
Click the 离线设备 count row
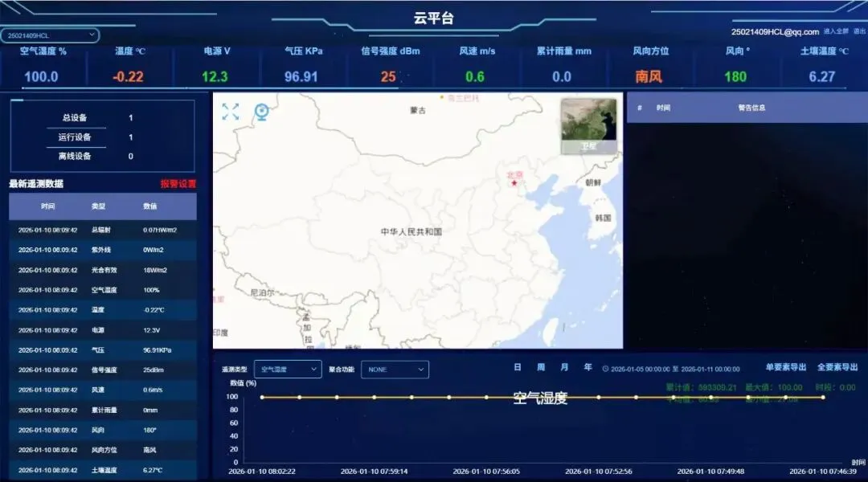click(102, 156)
